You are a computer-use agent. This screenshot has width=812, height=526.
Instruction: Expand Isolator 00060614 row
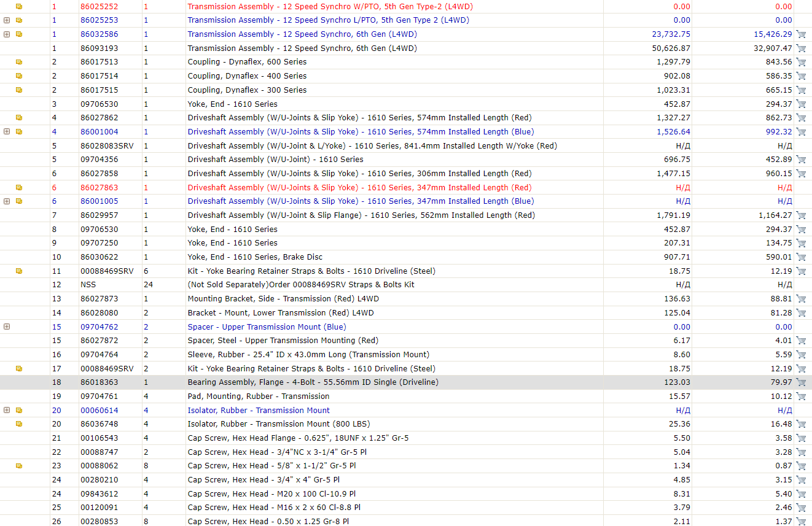point(7,411)
